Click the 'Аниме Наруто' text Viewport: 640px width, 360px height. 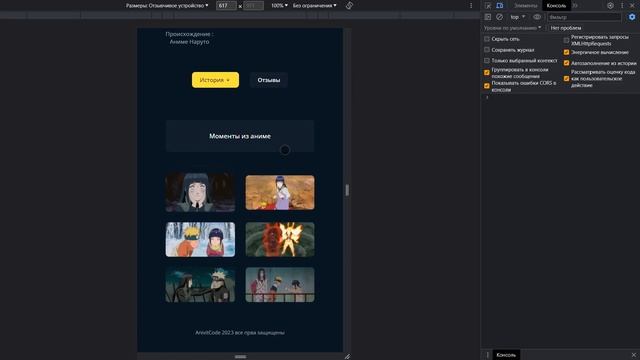click(x=189, y=42)
